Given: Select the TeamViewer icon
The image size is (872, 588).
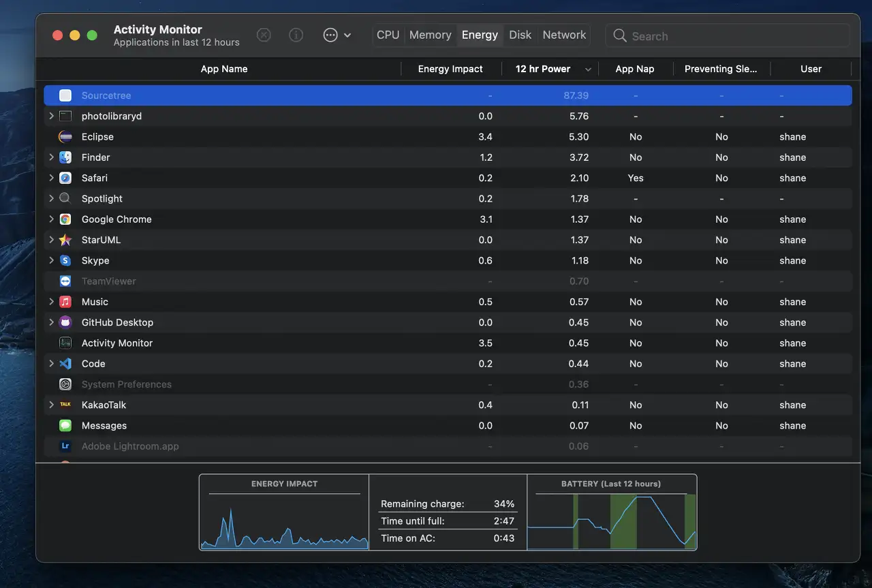Looking at the screenshot, I should [x=65, y=281].
